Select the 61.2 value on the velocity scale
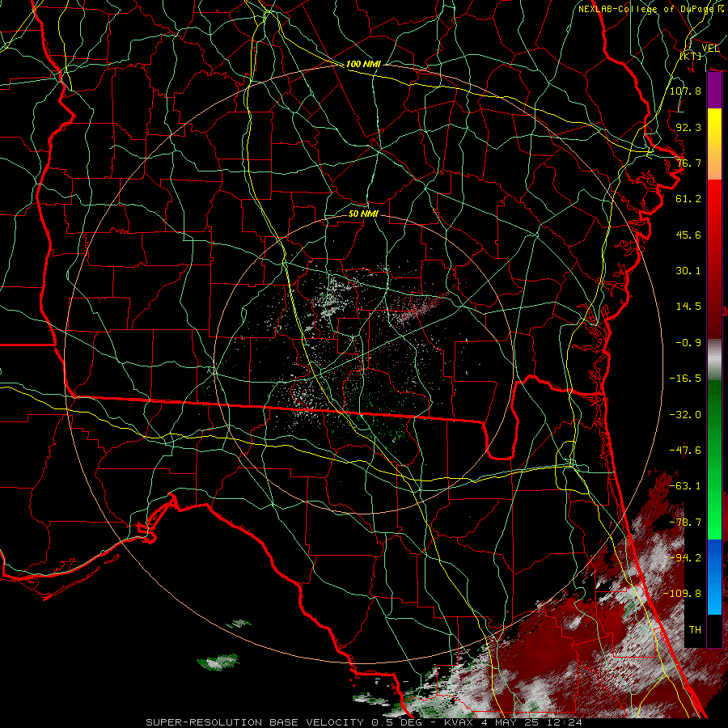This screenshot has height=728, width=728. [x=688, y=199]
